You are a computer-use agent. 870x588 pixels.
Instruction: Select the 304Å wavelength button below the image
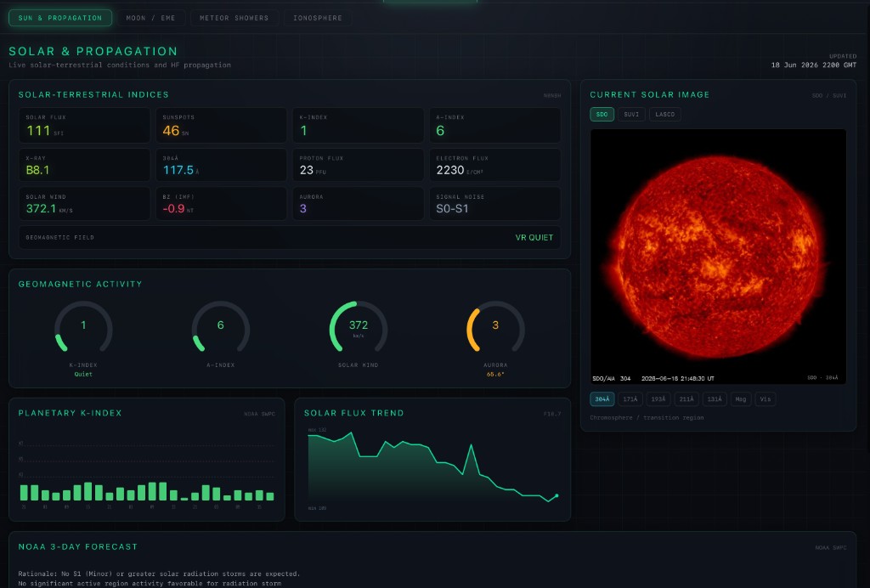pyautogui.click(x=602, y=399)
